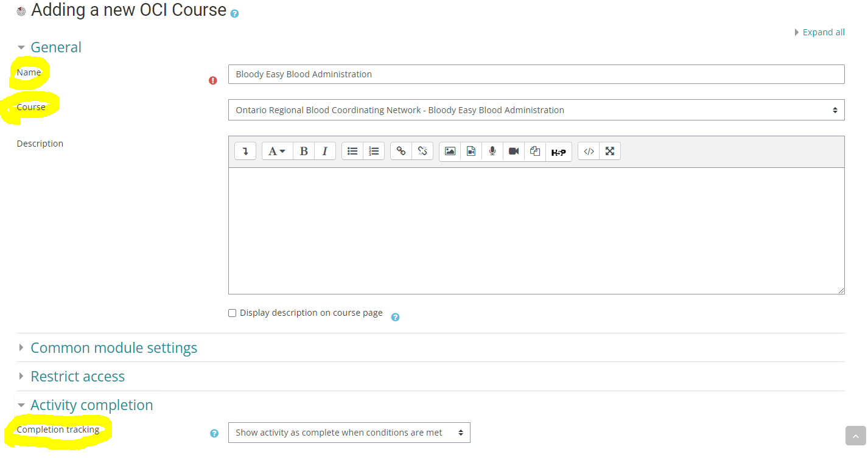Expand the Restrict access section
868x463 pixels.
[77, 377]
